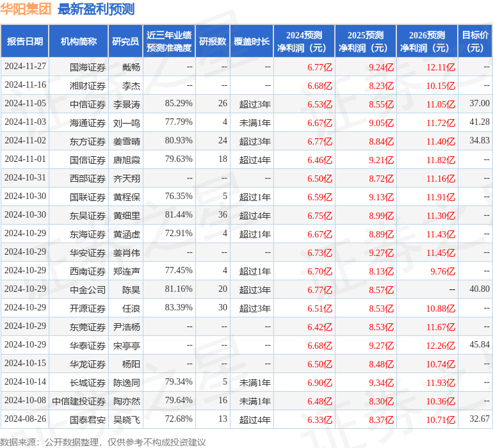The image size is (493, 448).
Task: Select the 2024-08-26 date cell
Action: [25, 419]
